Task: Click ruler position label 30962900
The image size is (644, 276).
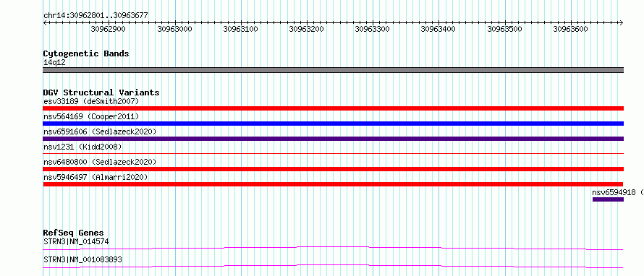Action: click(108, 30)
